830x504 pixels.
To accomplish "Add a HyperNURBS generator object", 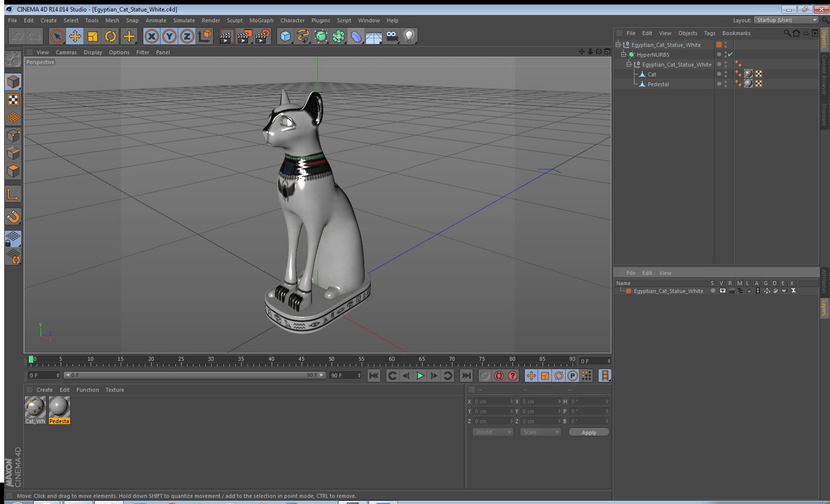I will coord(321,36).
